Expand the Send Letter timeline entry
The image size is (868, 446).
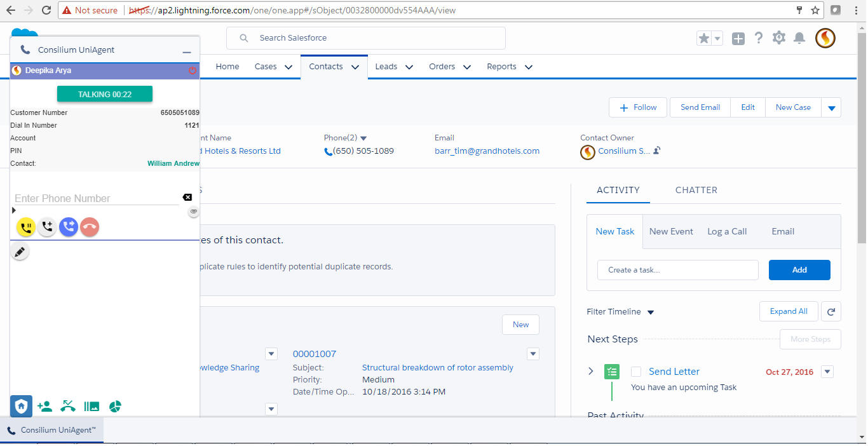point(591,372)
